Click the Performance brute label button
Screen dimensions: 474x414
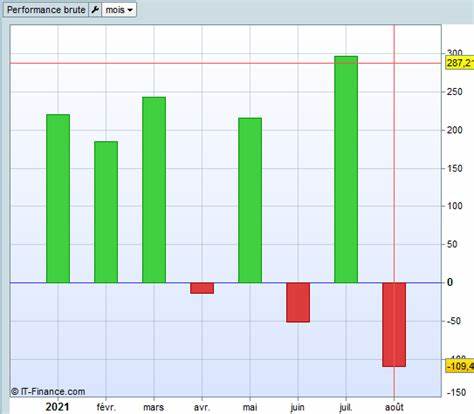click(46, 10)
